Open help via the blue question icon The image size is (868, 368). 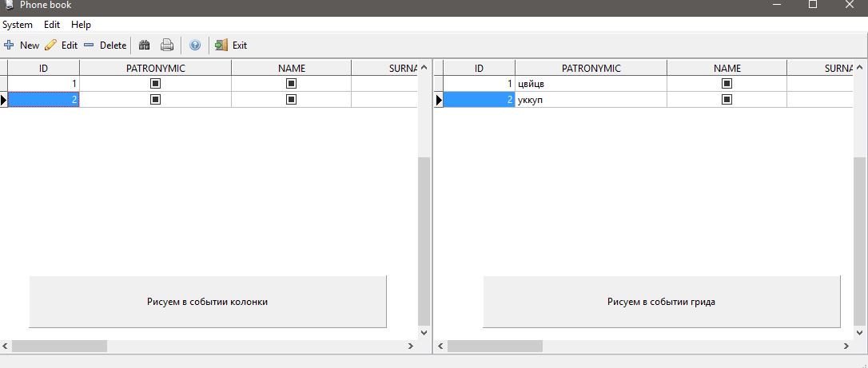(x=194, y=46)
